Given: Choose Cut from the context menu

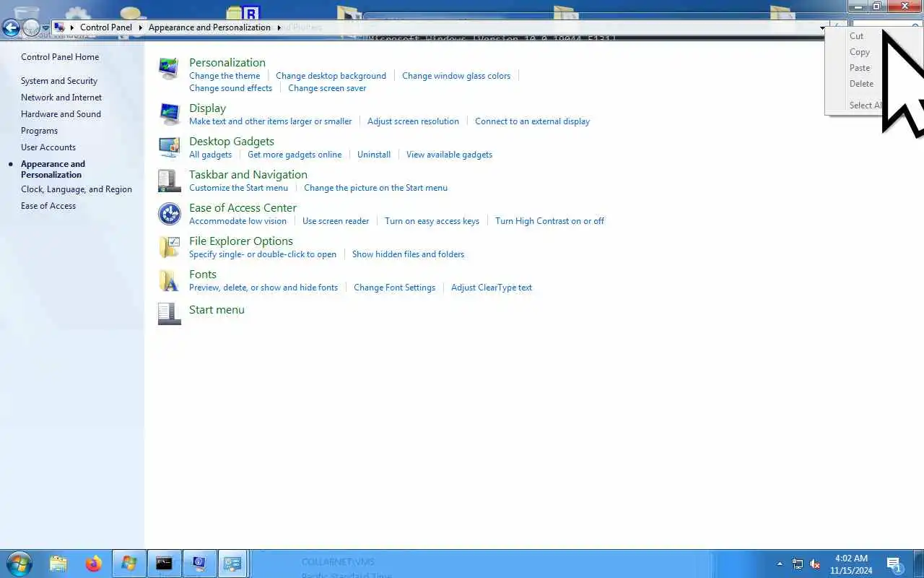Looking at the screenshot, I should [x=856, y=36].
